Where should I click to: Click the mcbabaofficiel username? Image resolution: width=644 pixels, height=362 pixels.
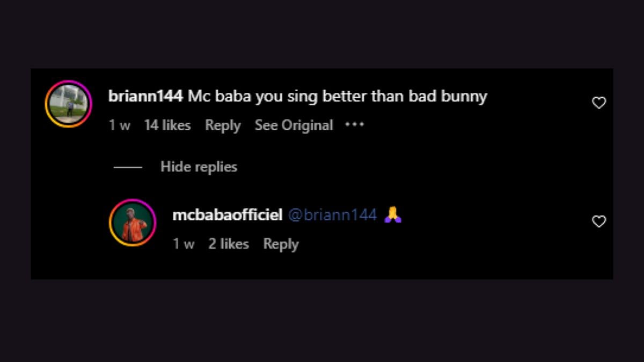coord(227,216)
